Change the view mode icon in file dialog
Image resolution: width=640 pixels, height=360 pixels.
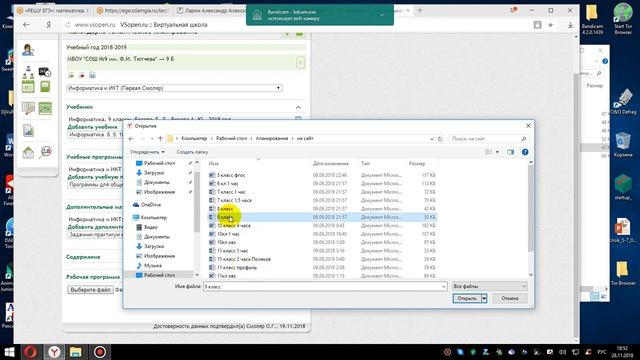pos(489,152)
